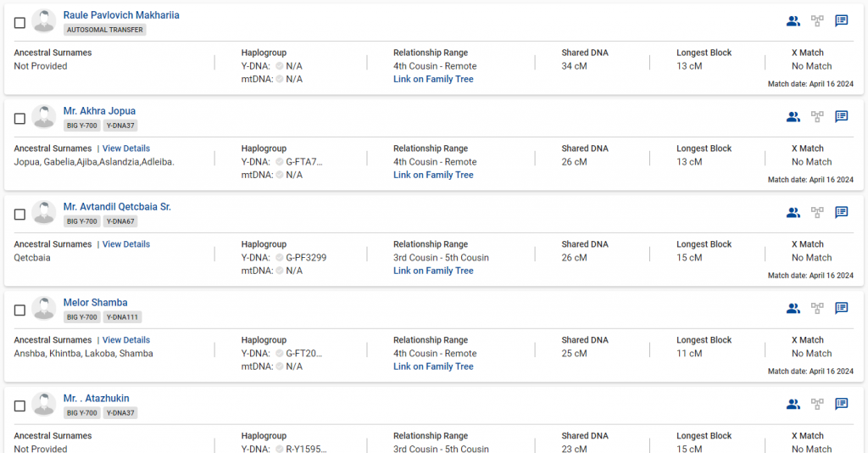Click Link on Family Tree for Melor Shamba

(433, 366)
